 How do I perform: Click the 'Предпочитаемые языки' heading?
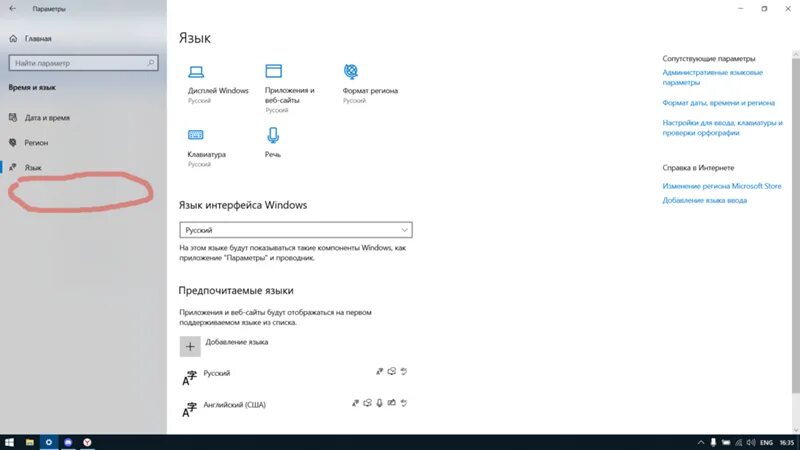tap(236, 290)
